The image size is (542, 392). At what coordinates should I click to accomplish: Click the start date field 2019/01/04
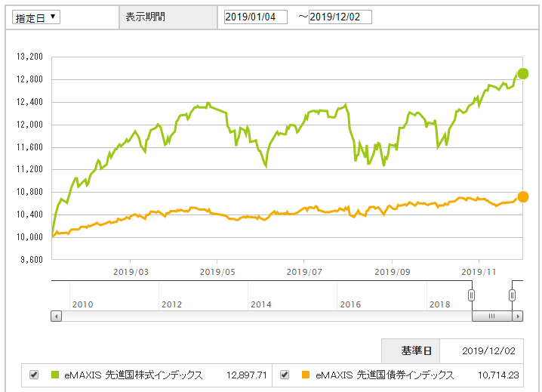[255, 17]
